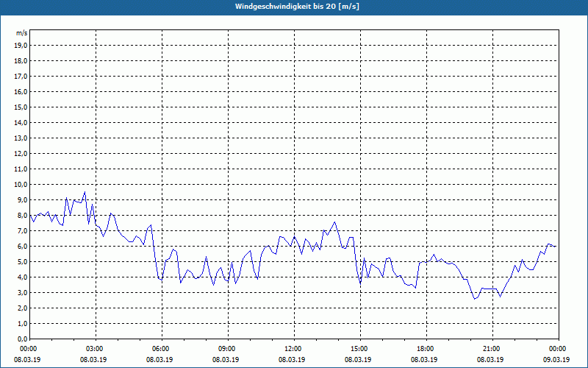Select the '08.03.19' date under 06:00
Image resolution: width=588 pixels, height=368 pixels.
tap(159, 359)
